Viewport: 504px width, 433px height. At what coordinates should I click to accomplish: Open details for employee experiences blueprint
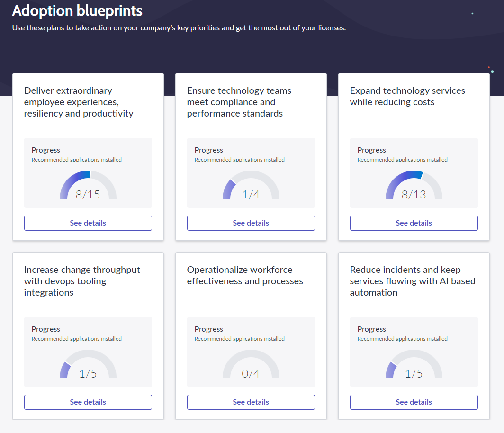point(88,223)
